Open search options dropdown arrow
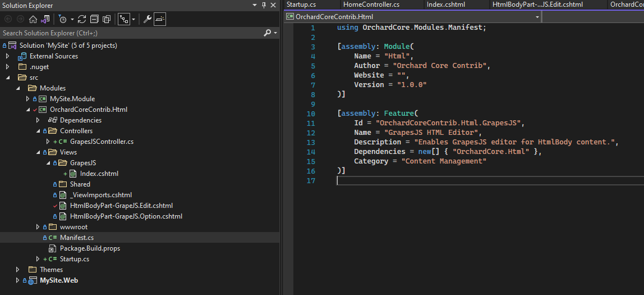Viewport: 644px width, 295px height. [275, 33]
